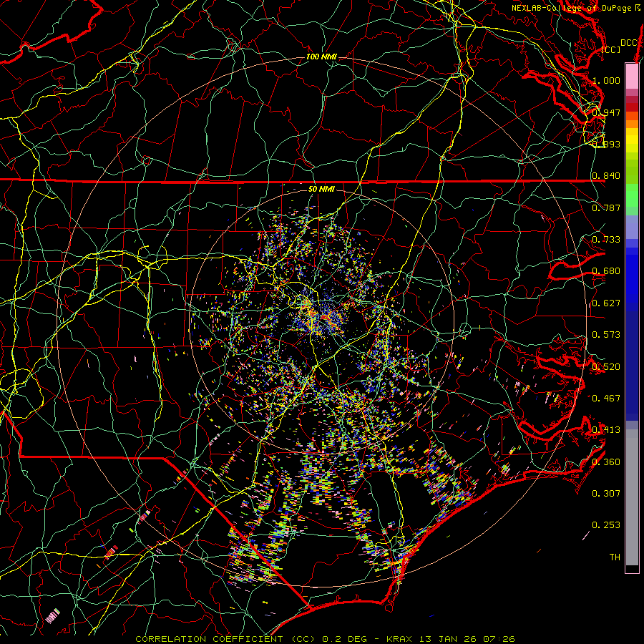Click the CORRELATION COEFFICIENT (CC) caption text

(225, 639)
